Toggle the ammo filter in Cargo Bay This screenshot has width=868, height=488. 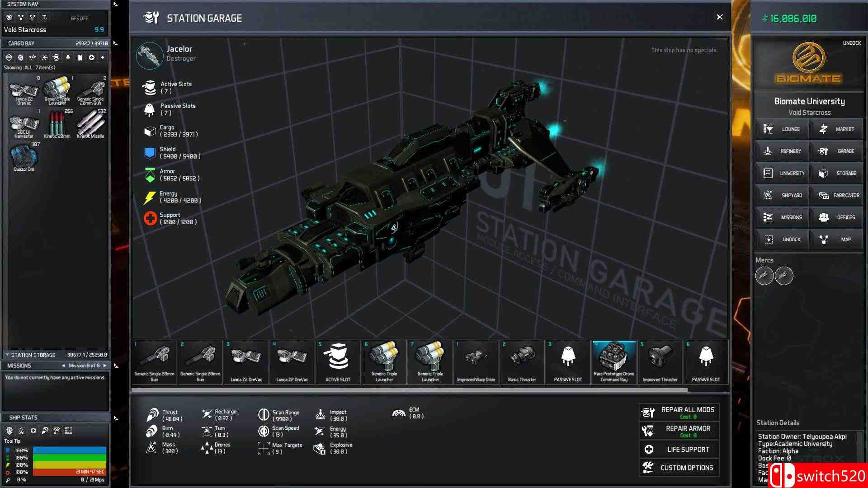(x=80, y=57)
